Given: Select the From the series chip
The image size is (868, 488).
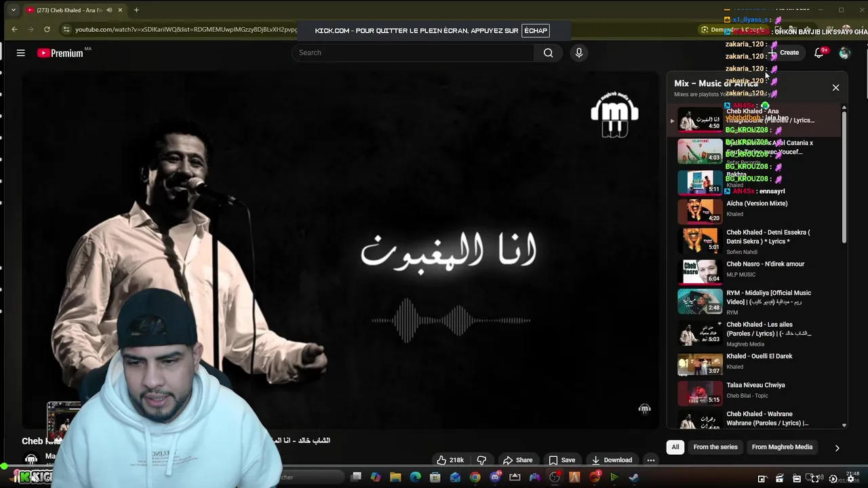Looking at the screenshot, I should tap(715, 447).
